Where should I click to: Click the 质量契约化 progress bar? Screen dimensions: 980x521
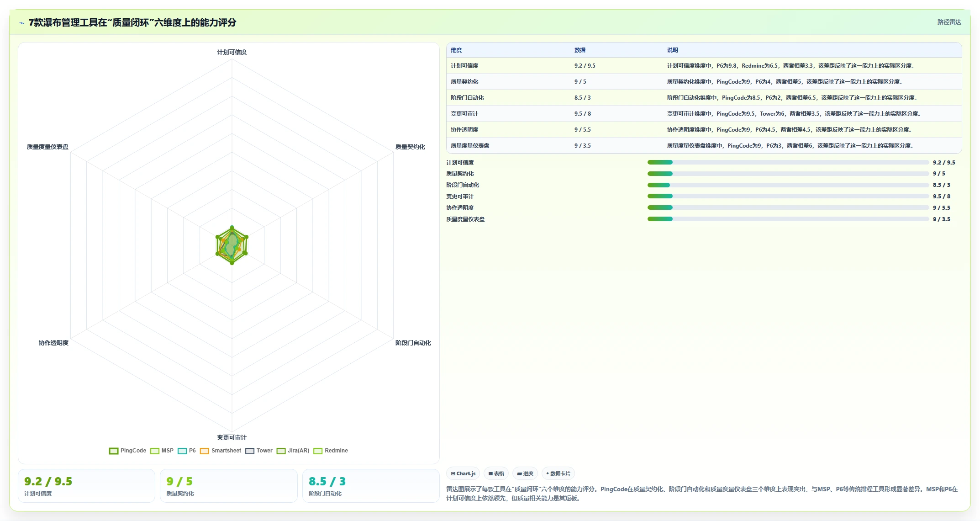[x=788, y=174]
